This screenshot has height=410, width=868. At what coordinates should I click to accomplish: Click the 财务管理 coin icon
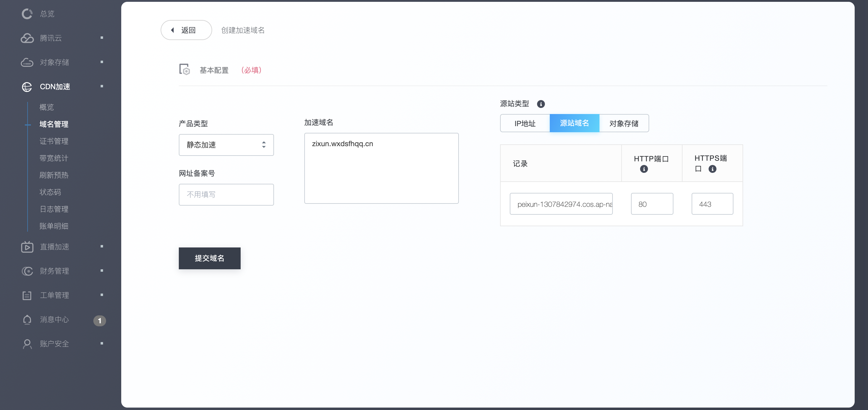pyautogui.click(x=27, y=271)
